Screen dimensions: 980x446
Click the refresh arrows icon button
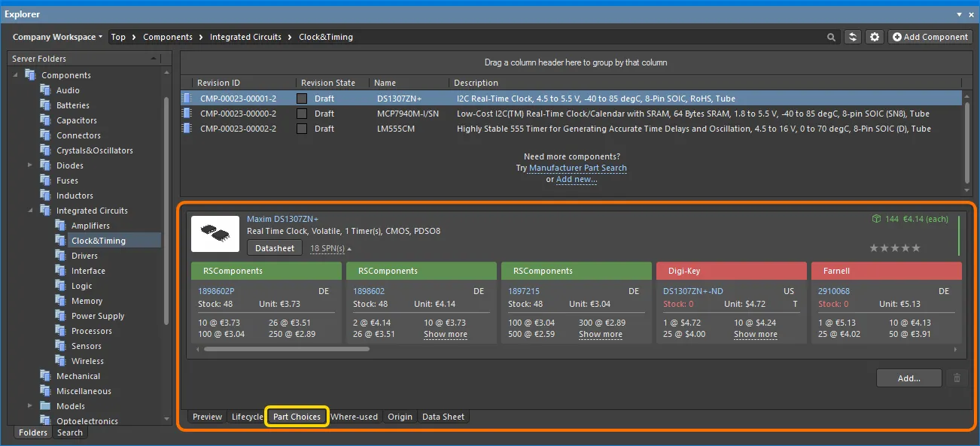click(x=853, y=37)
